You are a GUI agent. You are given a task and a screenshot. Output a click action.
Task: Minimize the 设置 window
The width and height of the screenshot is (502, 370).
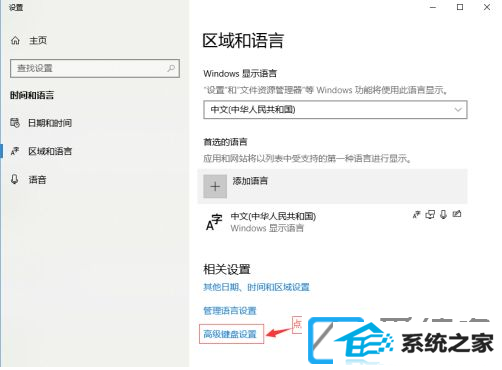point(433,7)
